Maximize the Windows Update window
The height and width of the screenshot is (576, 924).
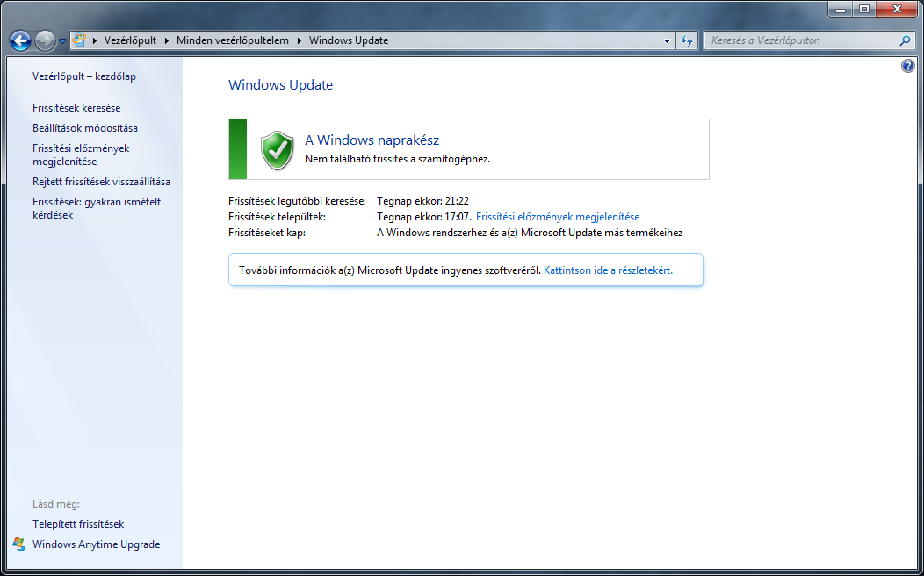pos(864,9)
